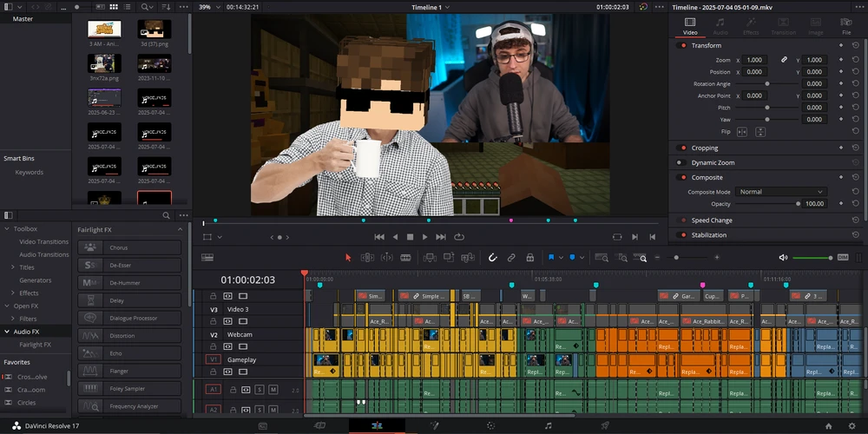The height and width of the screenshot is (434, 868).
Task: Click the Overwrite Clip toolbar icon
Action: [449, 258]
